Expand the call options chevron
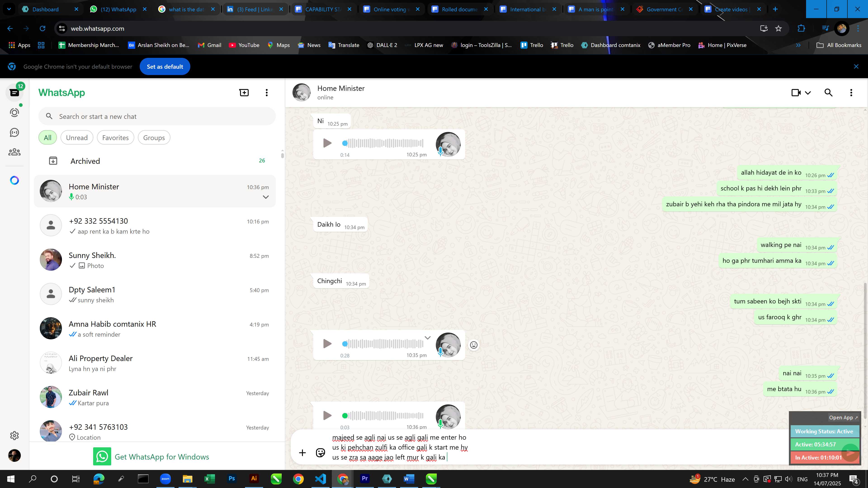Image resolution: width=868 pixels, height=488 pixels. coord(808,93)
